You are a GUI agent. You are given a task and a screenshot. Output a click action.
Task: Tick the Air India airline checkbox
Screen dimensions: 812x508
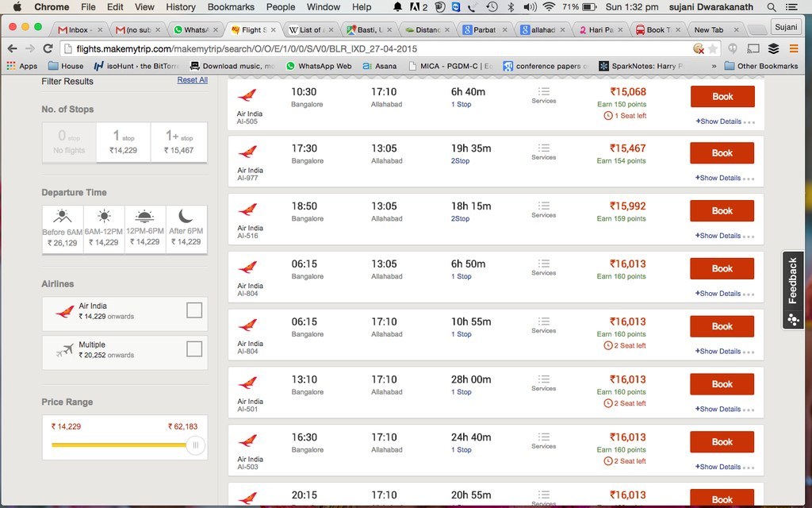[194, 310]
